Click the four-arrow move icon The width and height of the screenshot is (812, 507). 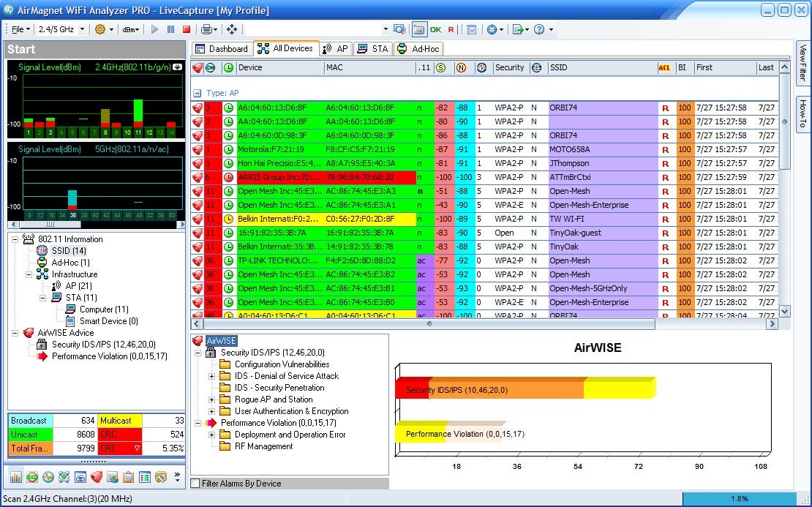[x=232, y=29]
